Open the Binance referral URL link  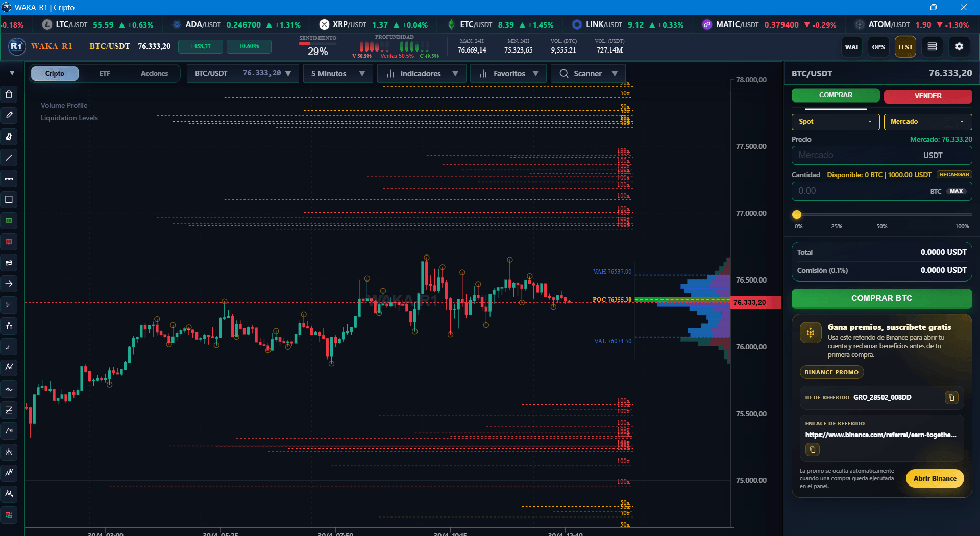point(880,435)
